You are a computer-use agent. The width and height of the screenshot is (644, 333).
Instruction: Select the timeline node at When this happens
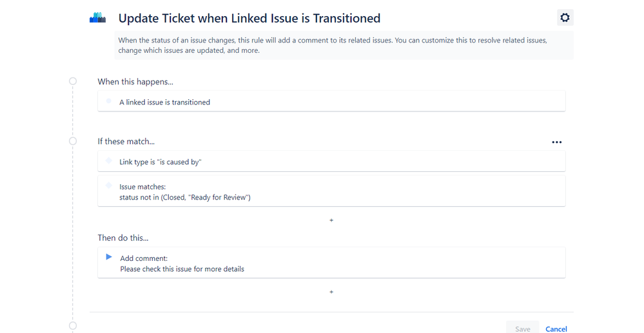pos(73,81)
